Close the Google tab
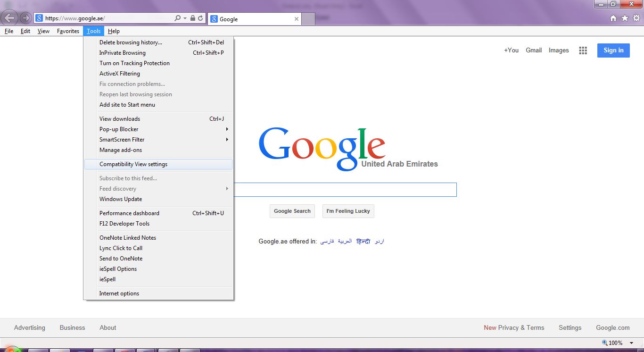The image size is (644, 352). [297, 19]
